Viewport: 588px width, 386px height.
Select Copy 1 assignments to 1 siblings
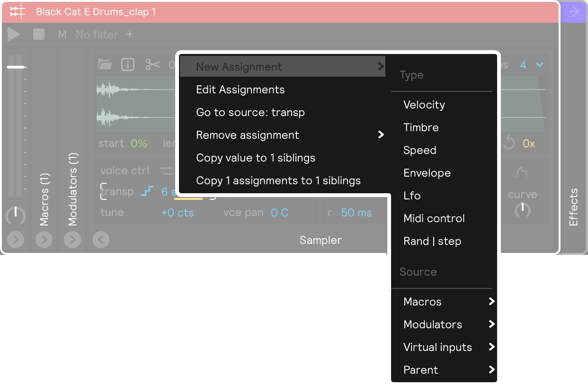click(283, 180)
